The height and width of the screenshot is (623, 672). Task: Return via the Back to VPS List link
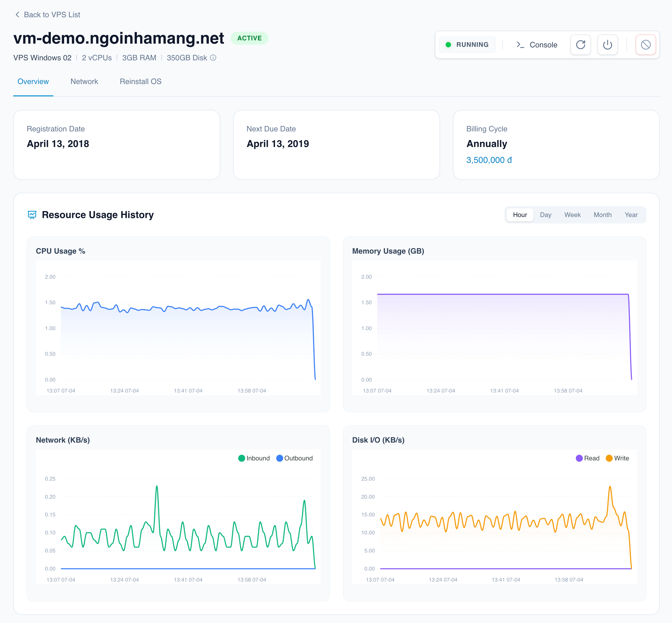(x=52, y=15)
